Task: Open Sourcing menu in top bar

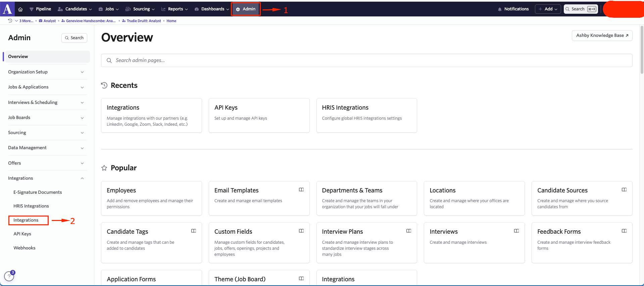Action: tap(140, 9)
